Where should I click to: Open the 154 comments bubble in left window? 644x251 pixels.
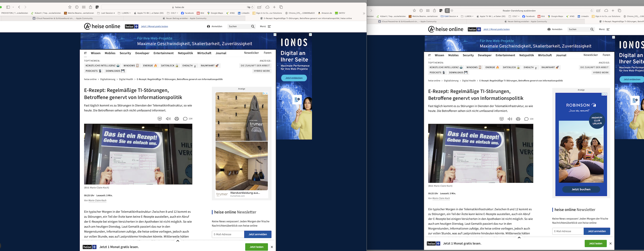click(x=187, y=119)
